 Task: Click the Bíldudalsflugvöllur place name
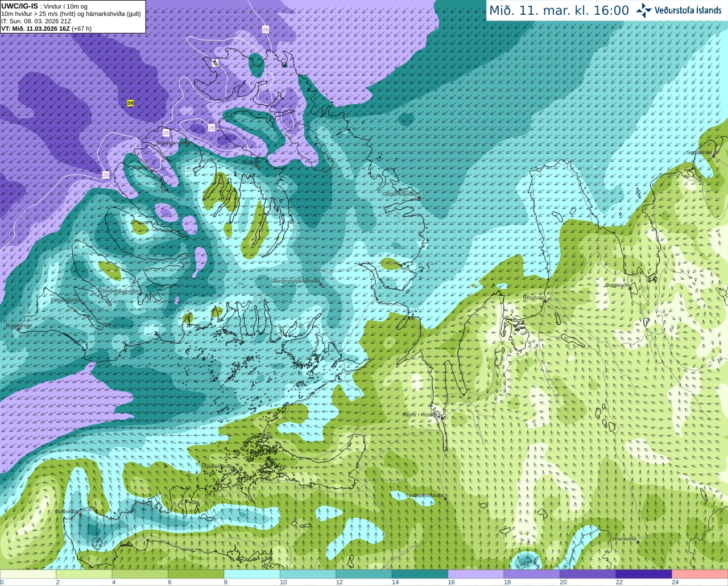click(118, 290)
